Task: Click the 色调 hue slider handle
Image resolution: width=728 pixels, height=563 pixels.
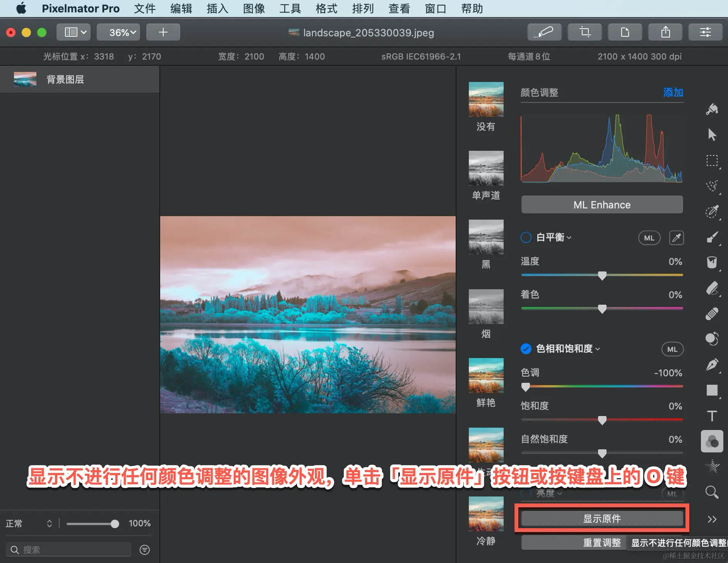Action: point(525,387)
